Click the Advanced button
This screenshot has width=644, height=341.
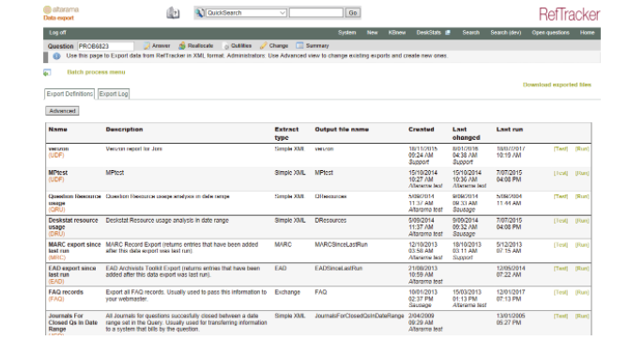click(x=62, y=111)
